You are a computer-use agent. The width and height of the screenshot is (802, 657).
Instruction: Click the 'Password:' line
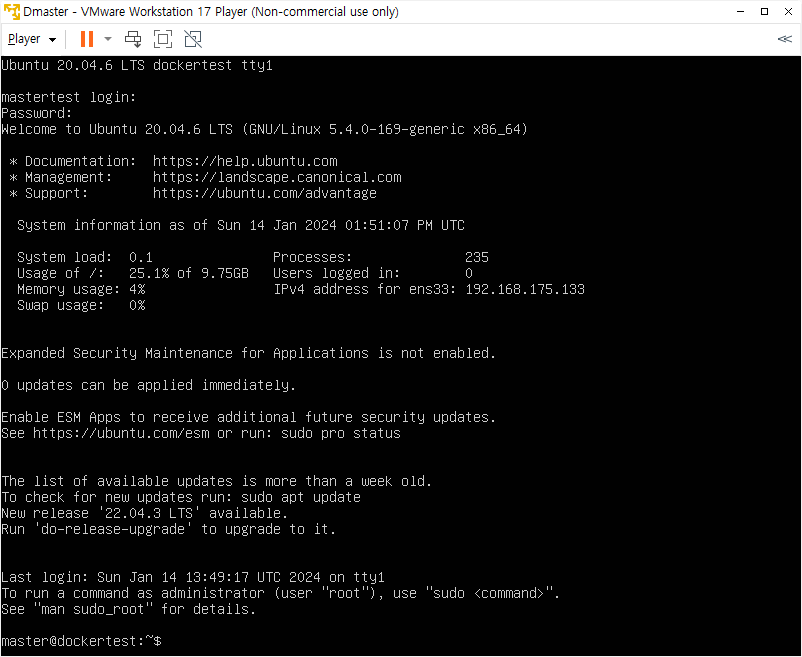pyautogui.click(x=36, y=113)
